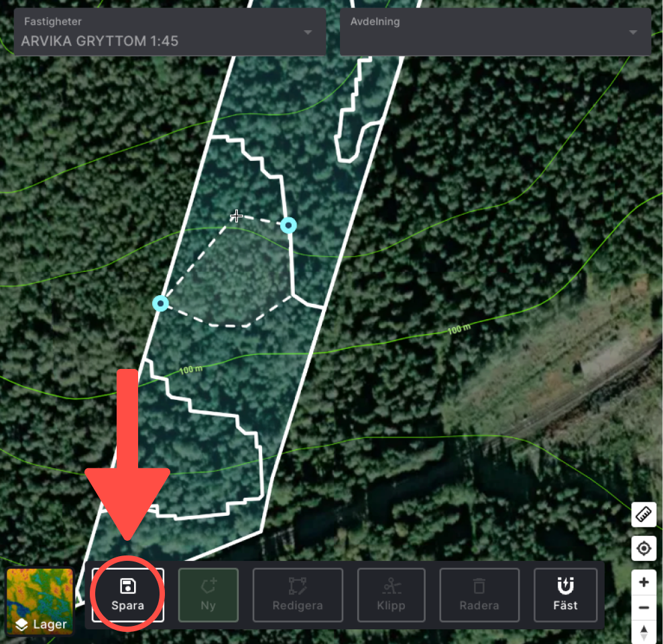Open the Lager layers thumbnail
Viewport: 663px width, 644px height.
tap(40, 601)
